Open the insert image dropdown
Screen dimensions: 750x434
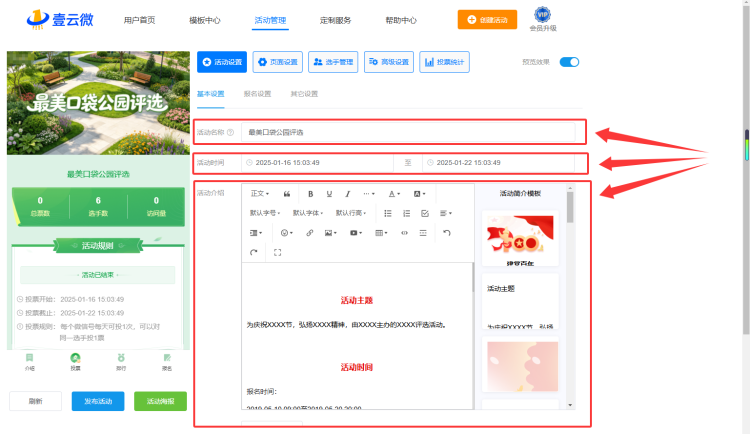pos(331,233)
